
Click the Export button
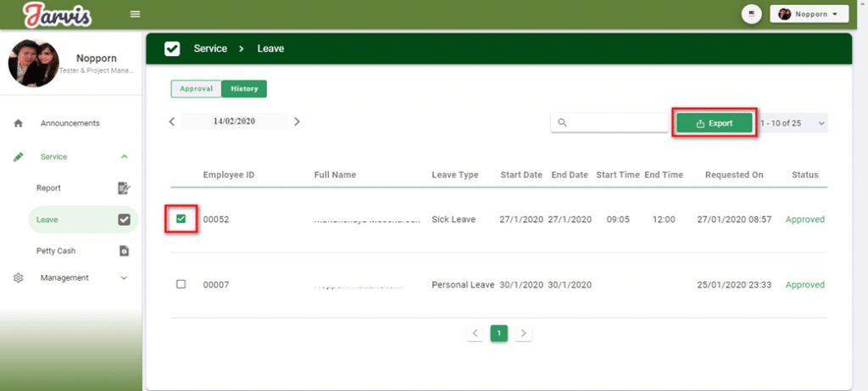pos(714,123)
